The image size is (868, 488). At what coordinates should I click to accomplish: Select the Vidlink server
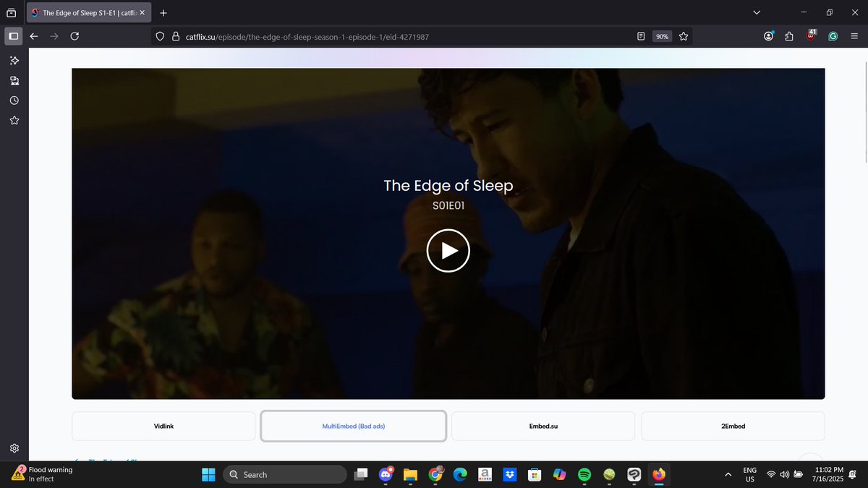[163, 426]
